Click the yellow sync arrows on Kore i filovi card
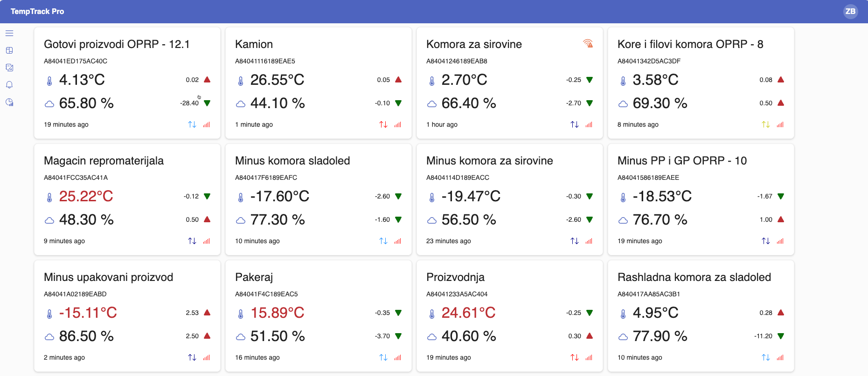 pos(766,124)
